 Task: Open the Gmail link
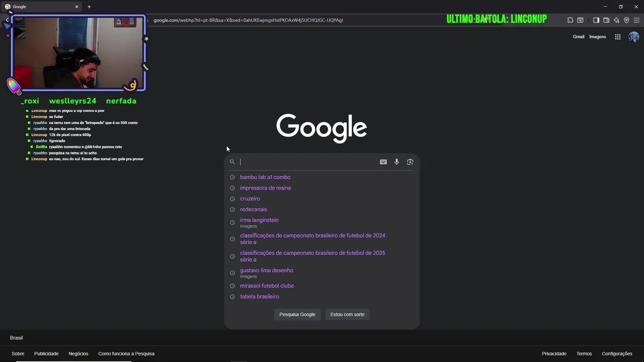(x=579, y=37)
